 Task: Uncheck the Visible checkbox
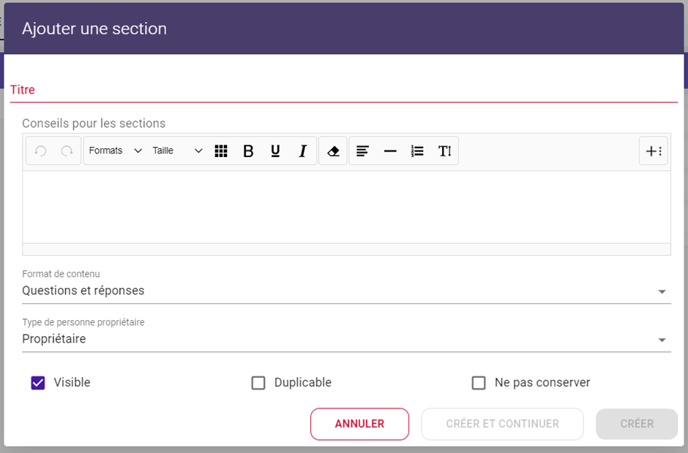click(38, 383)
